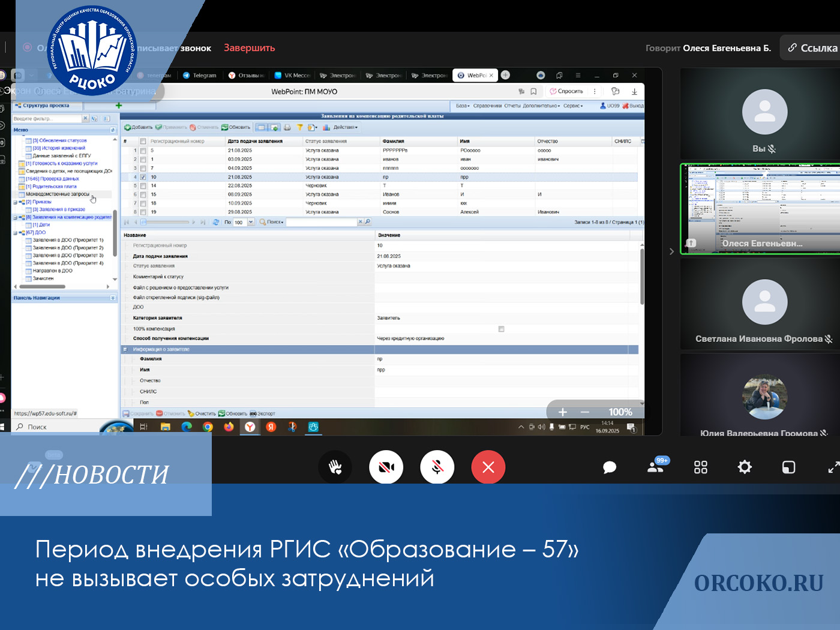This screenshot has height=630, width=840.
Task: Click the Обновить refresh icon in the toolbar
Action: [224, 127]
